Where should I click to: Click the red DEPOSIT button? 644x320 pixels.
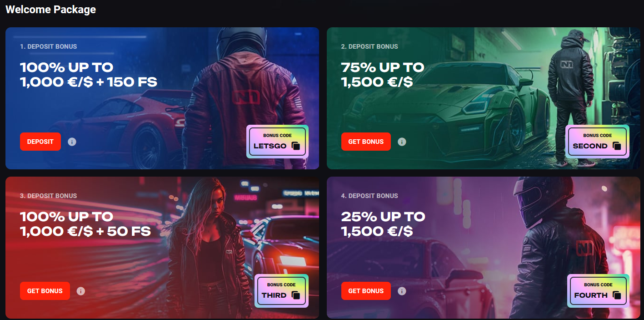point(40,142)
